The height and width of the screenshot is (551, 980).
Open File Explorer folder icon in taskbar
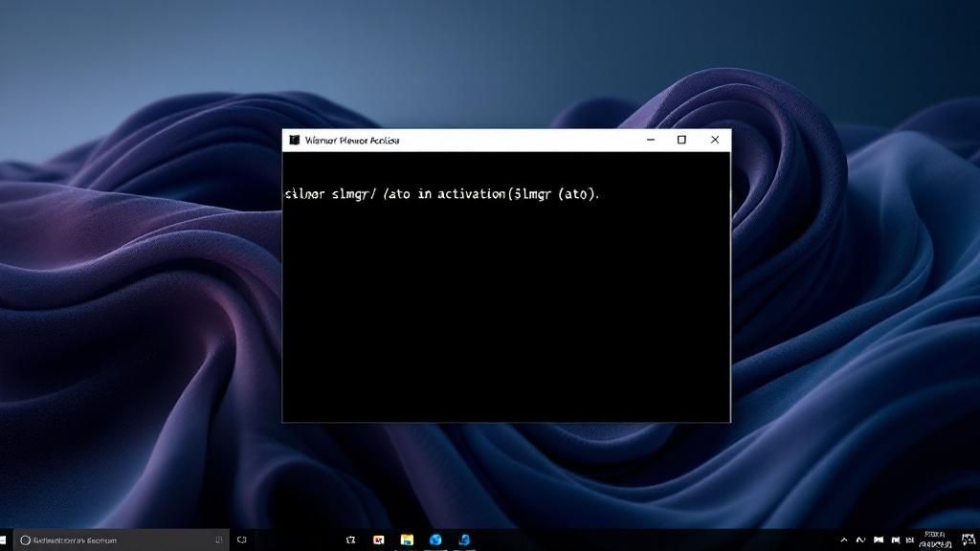[407, 540]
